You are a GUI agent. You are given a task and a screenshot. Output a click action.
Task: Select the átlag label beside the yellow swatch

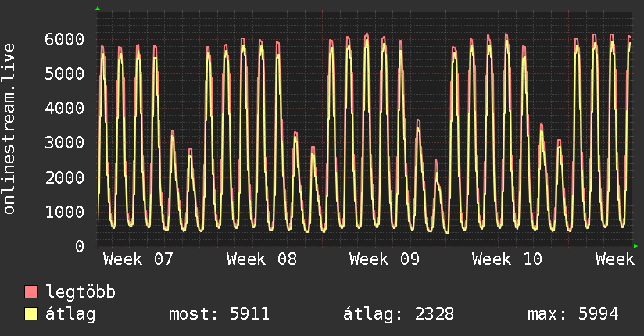coord(70,315)
